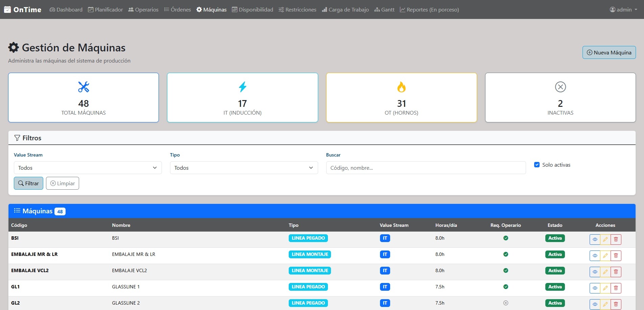
Task: Open the Gantt section
Action: (x=385, y=9)
